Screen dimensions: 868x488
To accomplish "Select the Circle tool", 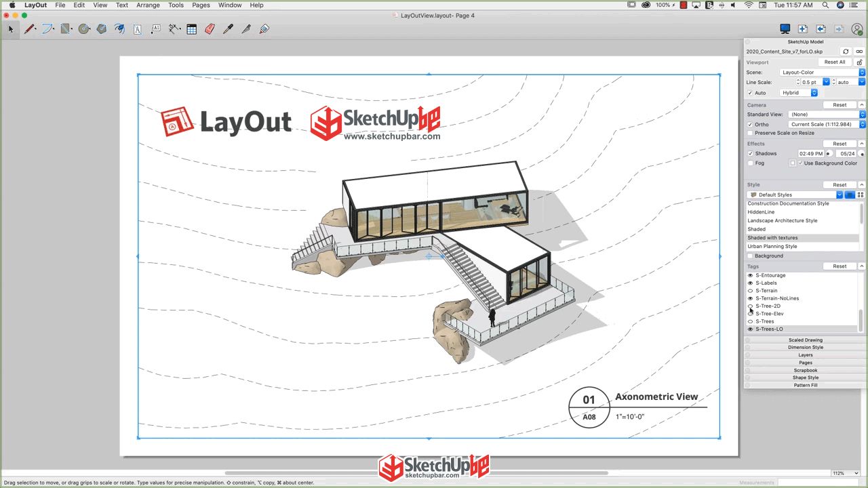I will click(x=84, y=29).
